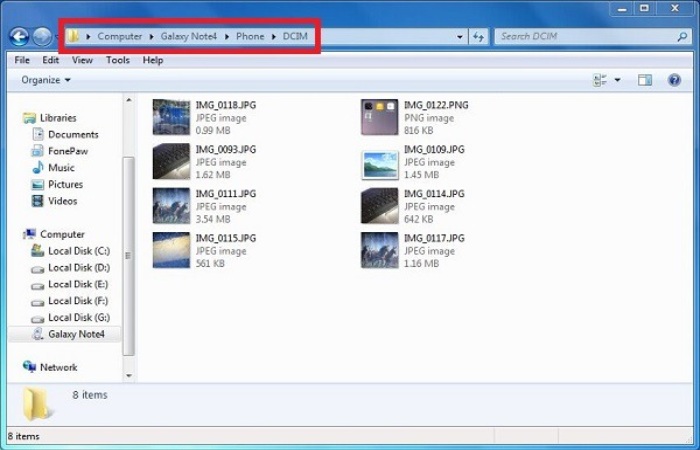The image size is (700, 450).
Task: Click the Libraries icon in sidebar
Action: pos(29,118)
